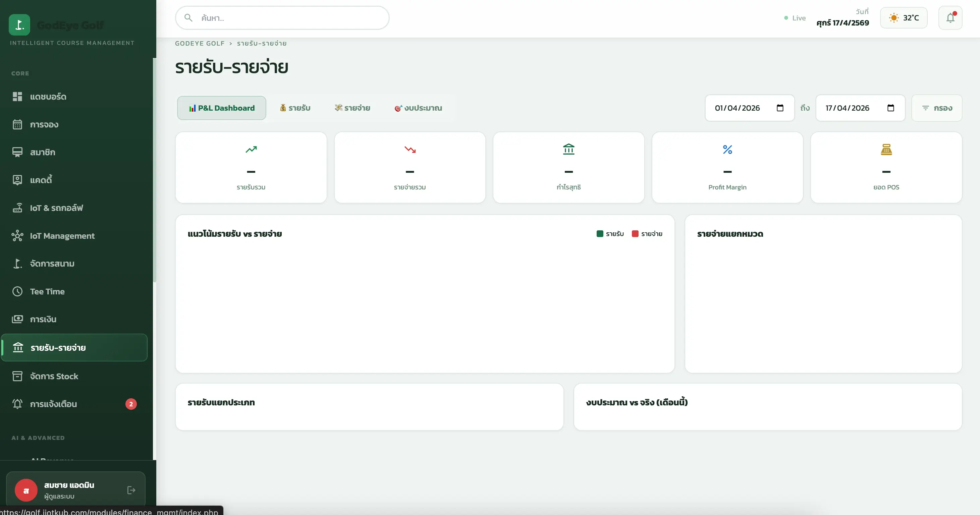The height and width of the screenshot is (515, 980).
Task: Click the search magnifier icon
Action: point(188,18)
